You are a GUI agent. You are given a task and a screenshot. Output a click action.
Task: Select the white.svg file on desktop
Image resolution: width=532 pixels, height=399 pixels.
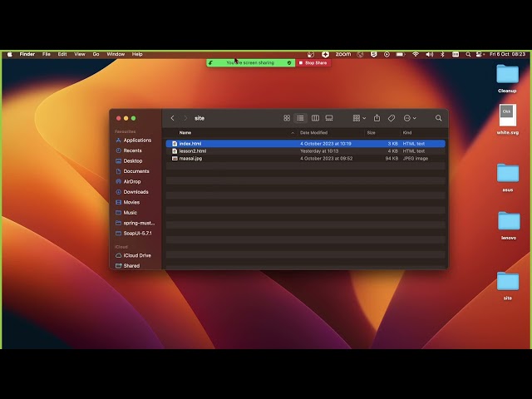click(x=508, y=120)
